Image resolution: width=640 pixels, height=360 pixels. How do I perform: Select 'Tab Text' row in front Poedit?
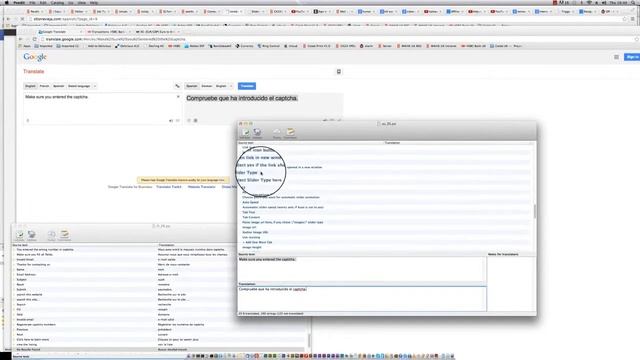(x=384, y=212)
